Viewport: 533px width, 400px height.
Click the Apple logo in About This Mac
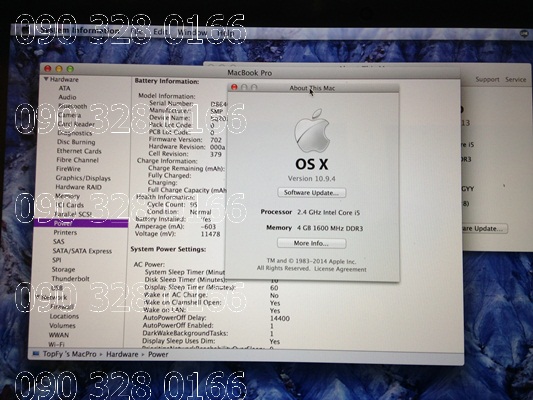312,131
